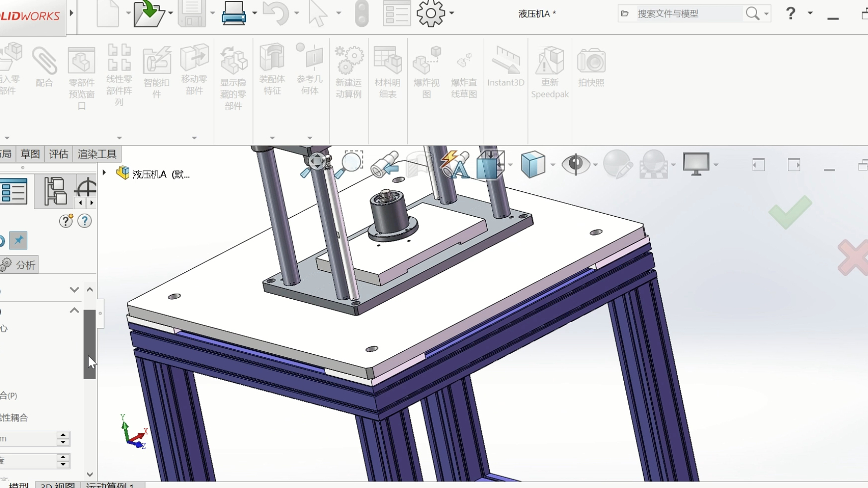Click 材料明细表 tool
The image size is (868, 488).
pos(387,73)
